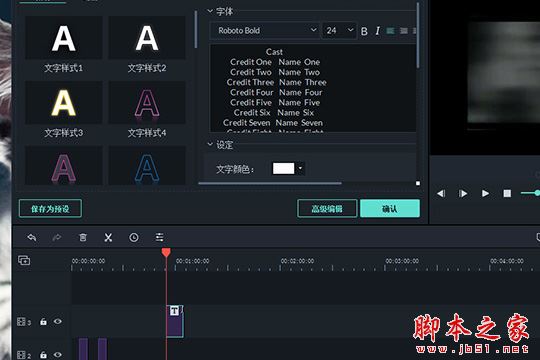The width and height of the screenshot is (540, 360).
Task: Select first purple clip on track 2
Action: [x=83, y=349]
